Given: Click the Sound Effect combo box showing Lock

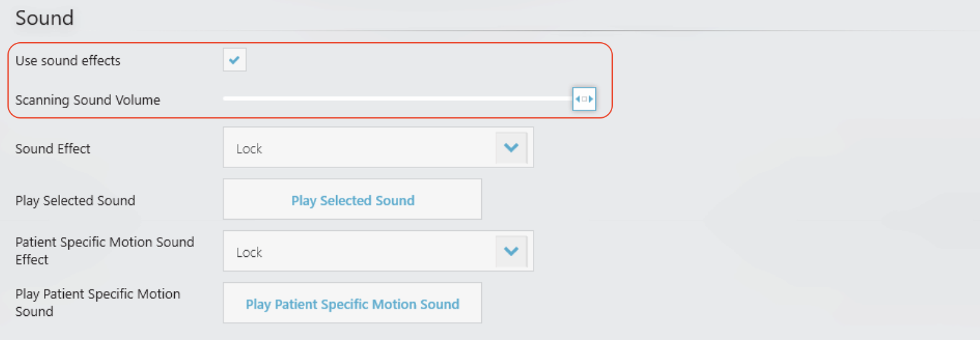Looking at the screenshot, I should tap(360, 148).
